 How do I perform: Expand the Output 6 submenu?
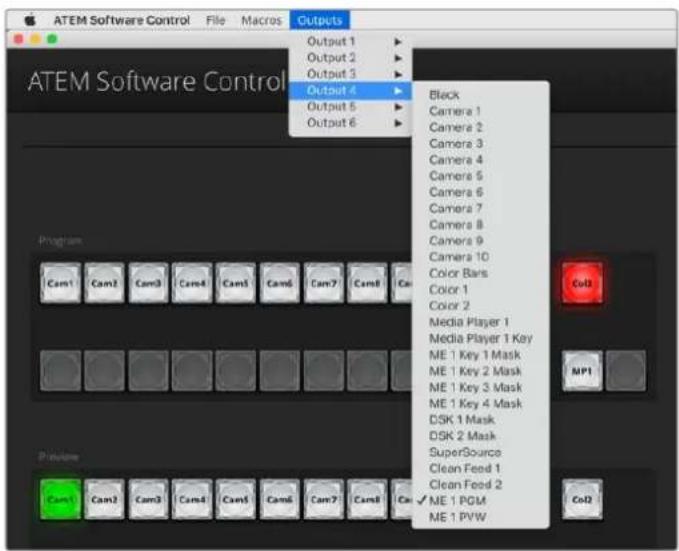(x=350, y=123)
